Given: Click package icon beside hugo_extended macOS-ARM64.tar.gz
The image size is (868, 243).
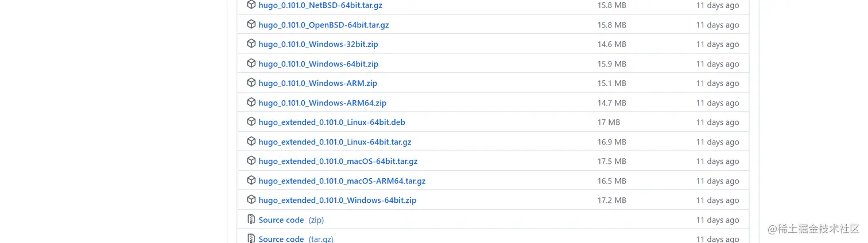Looking at the screenshot, I should [x=251, y=180].
